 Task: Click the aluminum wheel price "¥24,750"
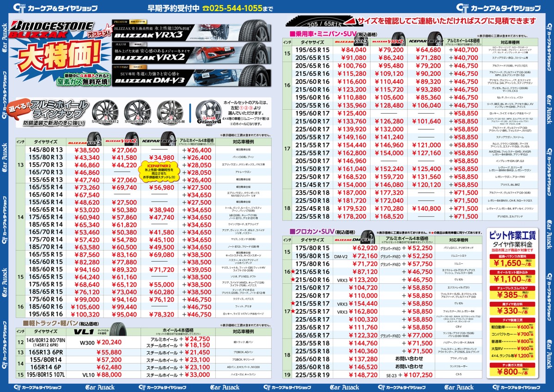click(197, 339)
